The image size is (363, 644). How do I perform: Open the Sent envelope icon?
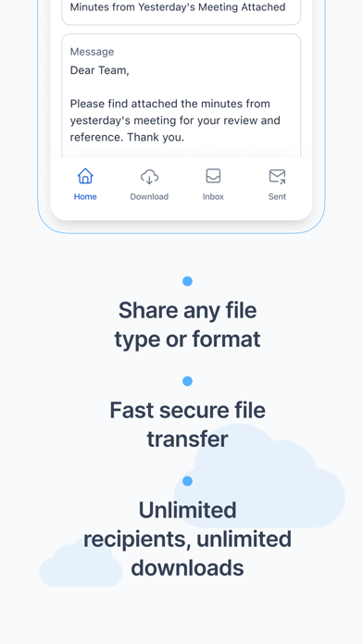pos(278,176)
